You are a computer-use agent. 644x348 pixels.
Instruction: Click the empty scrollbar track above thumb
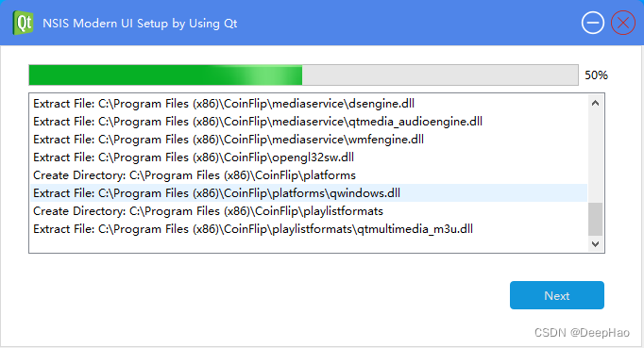595,157
